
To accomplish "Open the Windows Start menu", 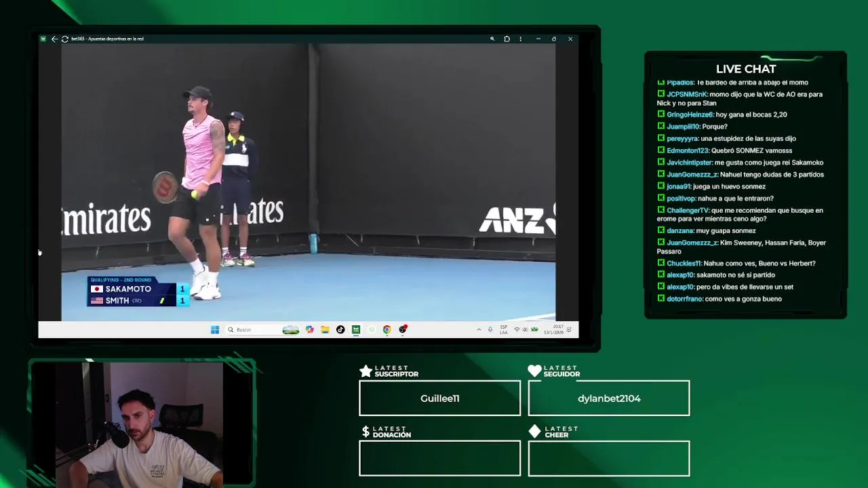I will [x=215, y=329].
